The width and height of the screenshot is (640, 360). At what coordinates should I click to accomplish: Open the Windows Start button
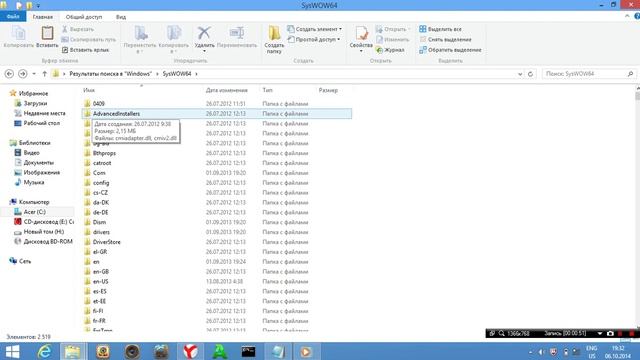(12, 351)
